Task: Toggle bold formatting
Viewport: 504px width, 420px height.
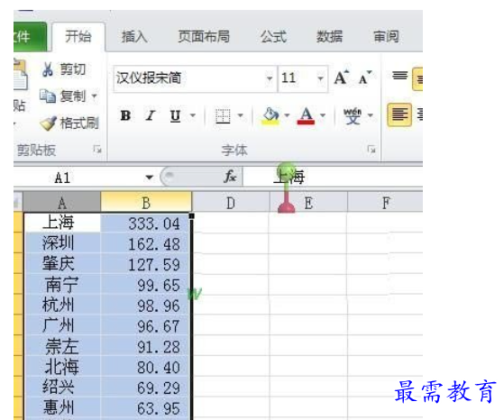Action: pyautogui.click(x=125, y=115)
